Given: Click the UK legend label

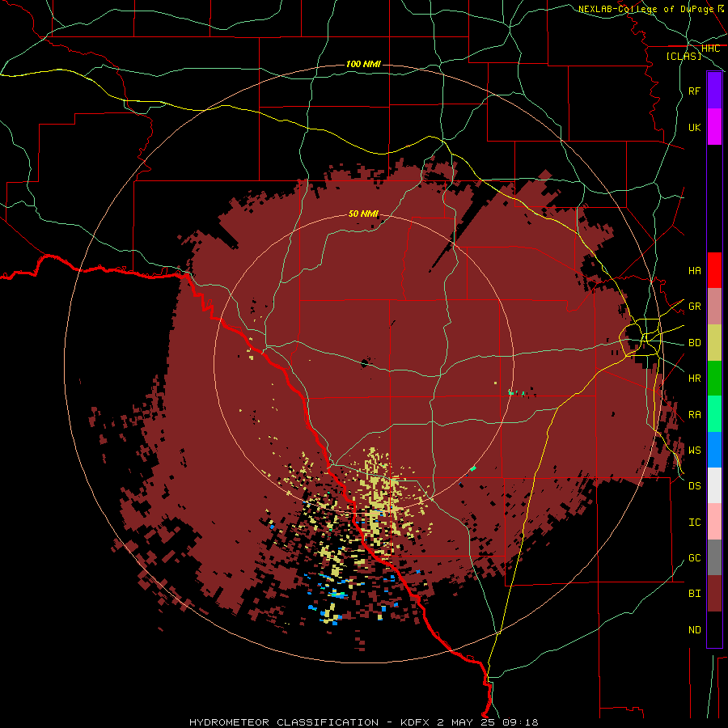Looking at the screenshot, I should [x=695, y=127].
